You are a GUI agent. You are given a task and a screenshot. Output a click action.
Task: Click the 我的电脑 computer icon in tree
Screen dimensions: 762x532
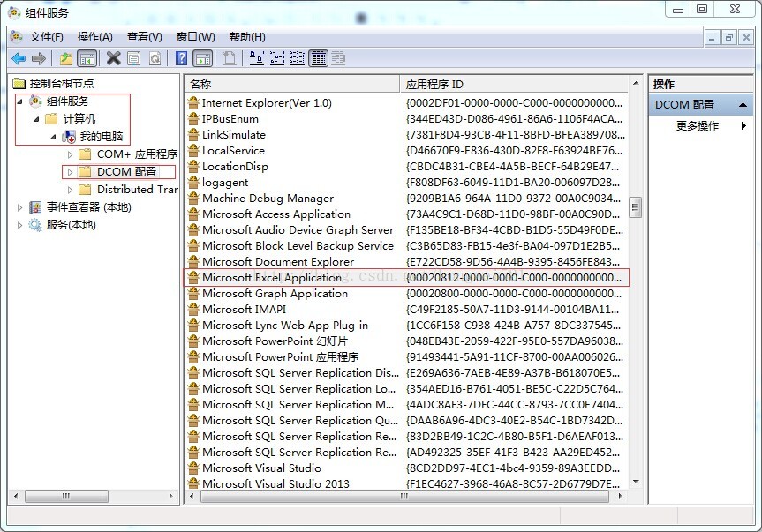[69, 137]
